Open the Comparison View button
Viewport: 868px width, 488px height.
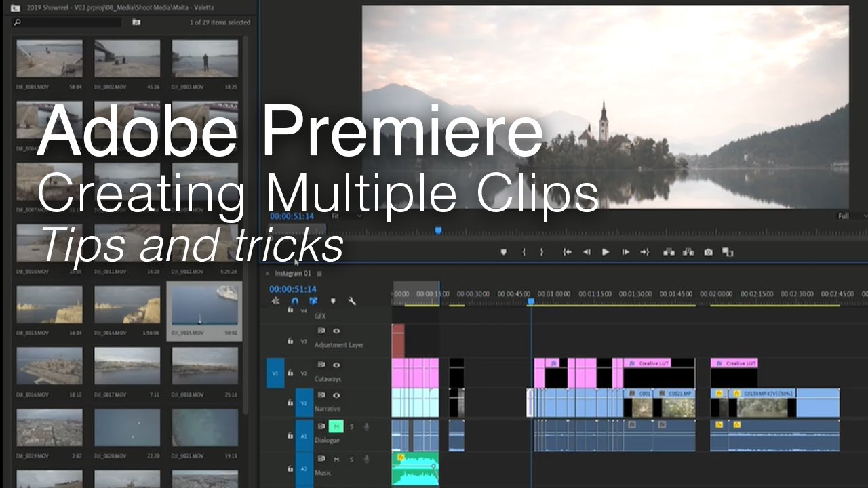click(728, 252)
